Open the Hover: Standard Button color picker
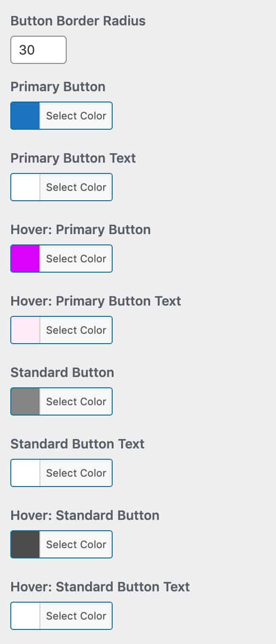The height and width of the screenshot is (644, 276). click(76, 544)
